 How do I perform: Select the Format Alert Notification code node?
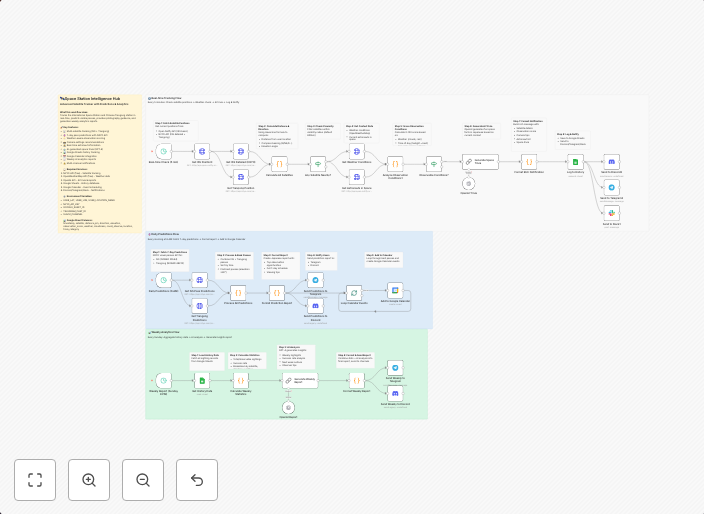click(x=528, y=162)
